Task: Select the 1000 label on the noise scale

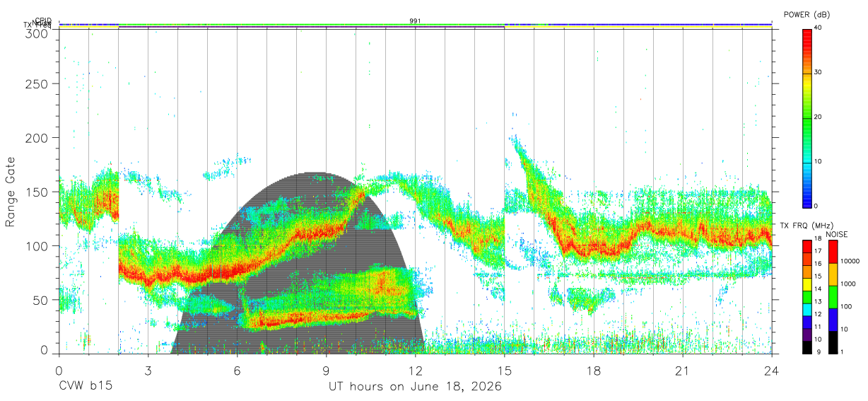Action: click(x=848, y=284)
